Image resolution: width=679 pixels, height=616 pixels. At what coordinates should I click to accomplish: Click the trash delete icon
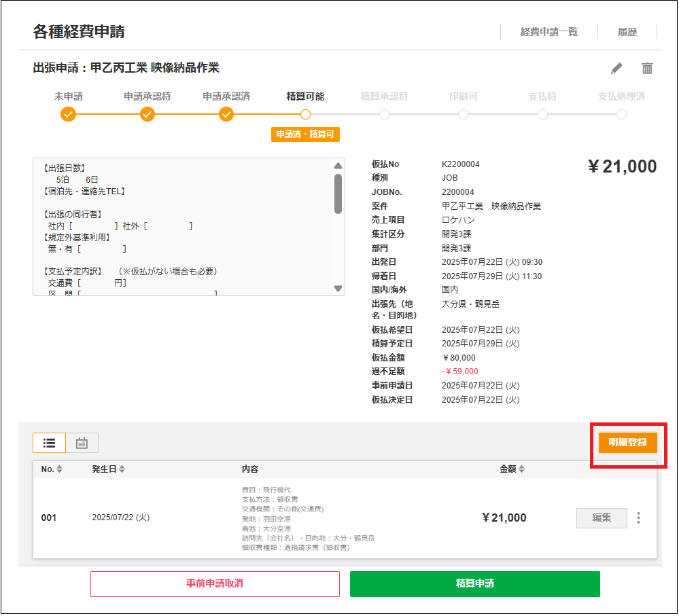pos(647,68)
